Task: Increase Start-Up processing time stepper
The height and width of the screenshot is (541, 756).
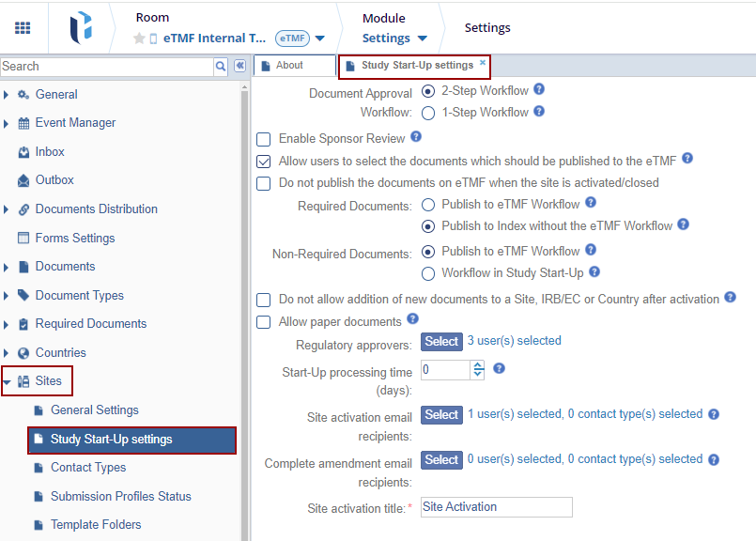Action: pyautogui.click(x=478, y=365)
